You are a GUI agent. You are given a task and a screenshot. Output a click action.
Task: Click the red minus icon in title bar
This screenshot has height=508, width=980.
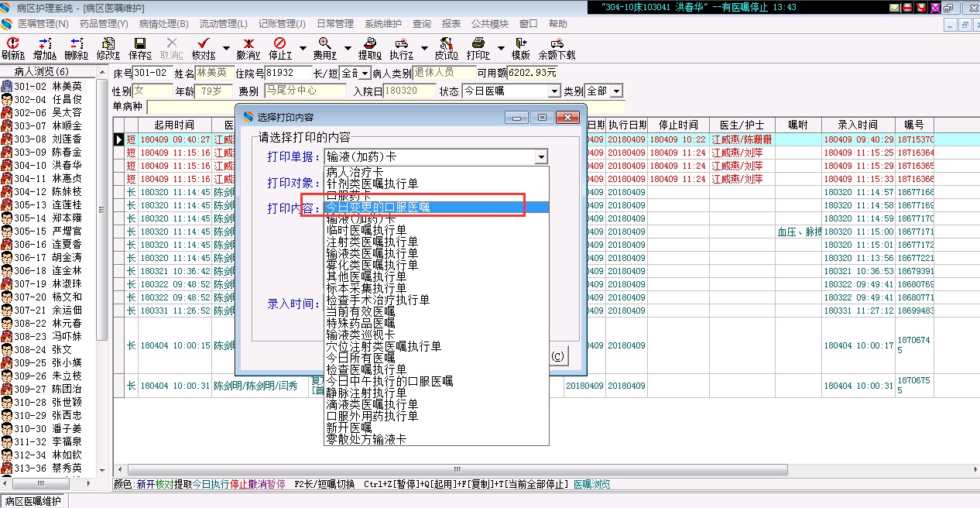[x=908, y=7]
